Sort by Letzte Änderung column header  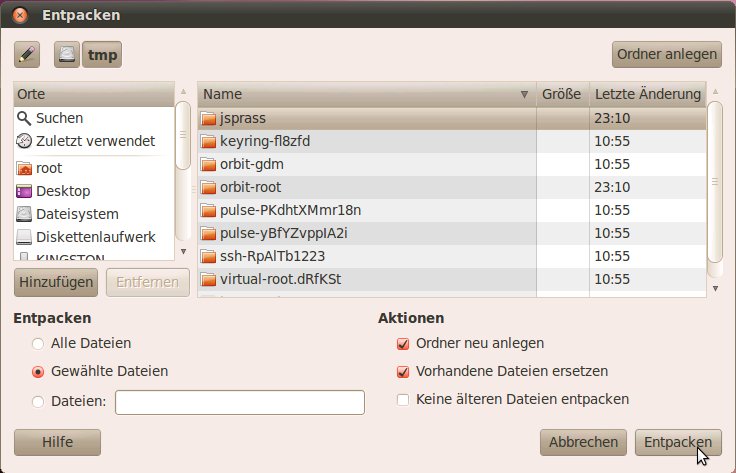(647, 94)
